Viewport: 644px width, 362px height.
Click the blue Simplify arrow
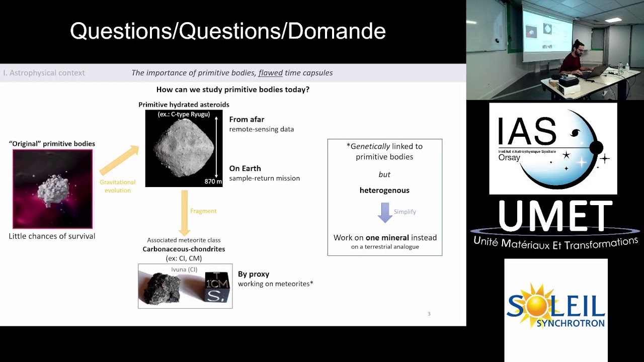pyautogui.click(x=385, y=213)
